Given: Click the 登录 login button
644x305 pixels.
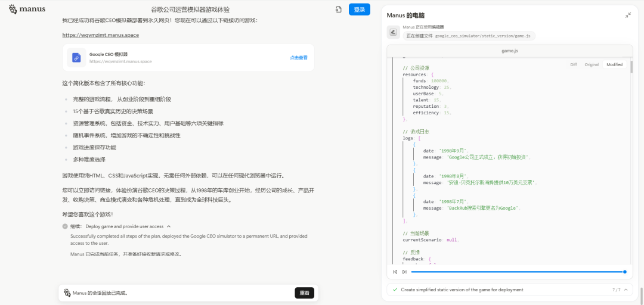Looking at the screenshot, I should click(359, 10).
